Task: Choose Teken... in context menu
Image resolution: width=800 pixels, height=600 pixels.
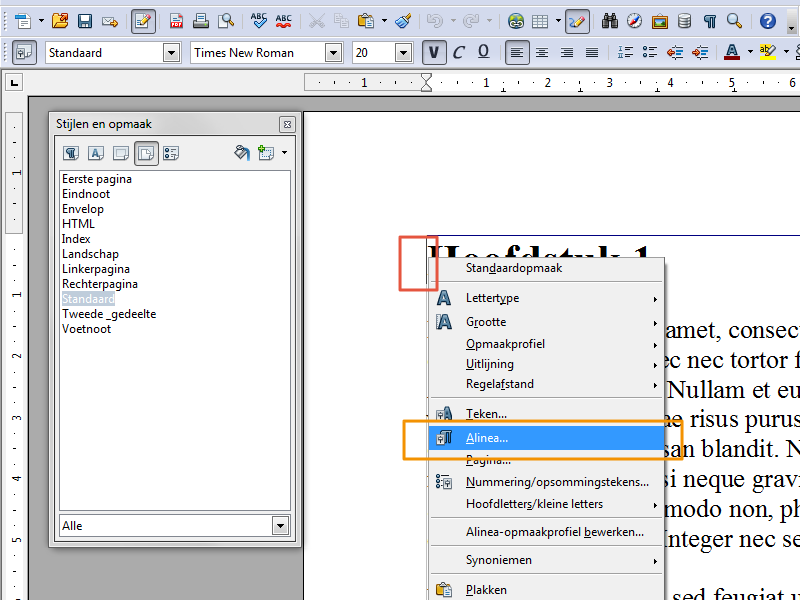Action: [546, 414]
